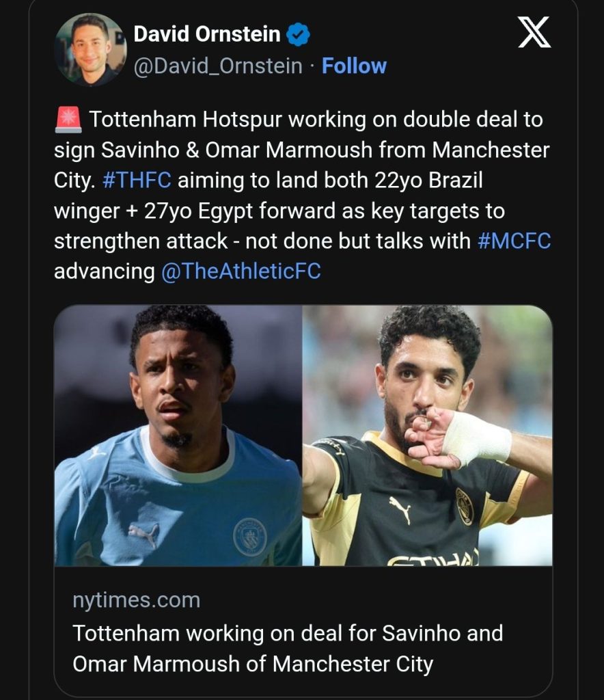Open the X logo icon

[x=534, y=32]
